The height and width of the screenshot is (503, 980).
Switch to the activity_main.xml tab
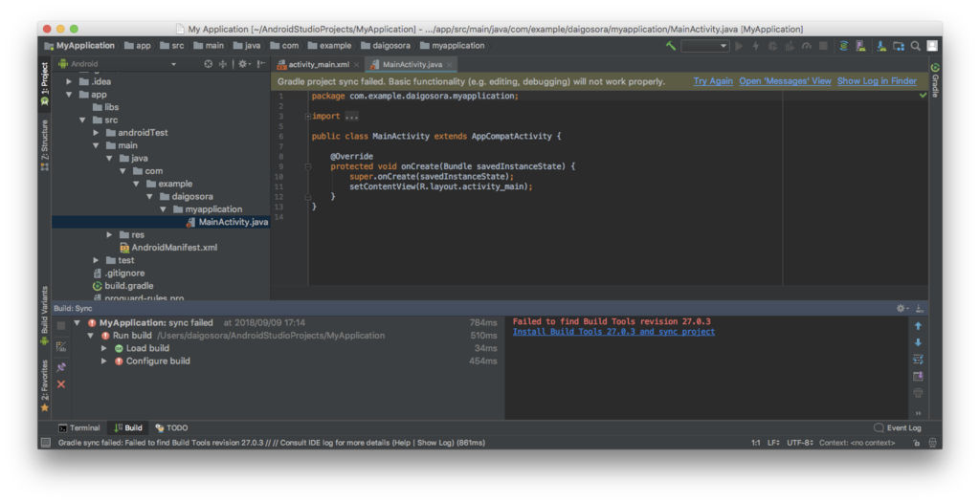[x=318, y=64]
